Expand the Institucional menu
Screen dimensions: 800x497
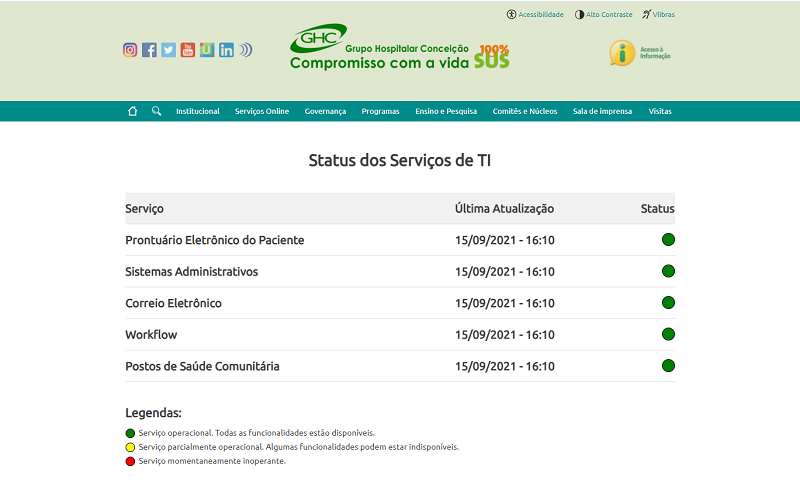[198, 111]
